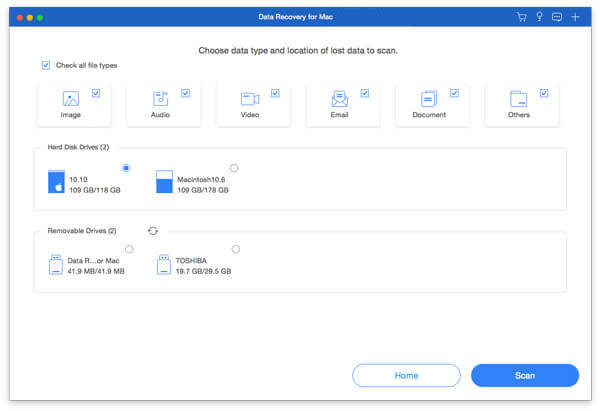
Task: Select the 10.10 drive radio button
Action: (x=126, y=168)
